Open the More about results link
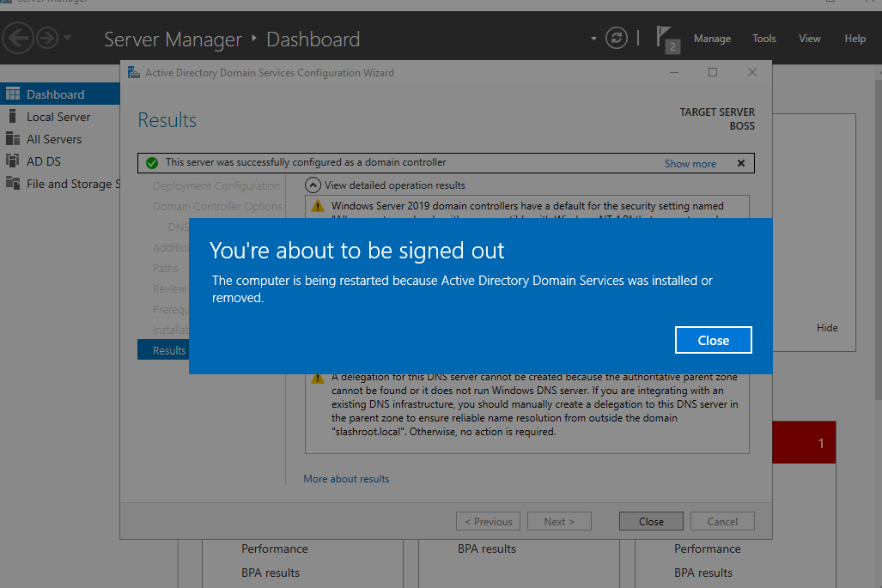The image size is (882, 588). tap(346, 479)
